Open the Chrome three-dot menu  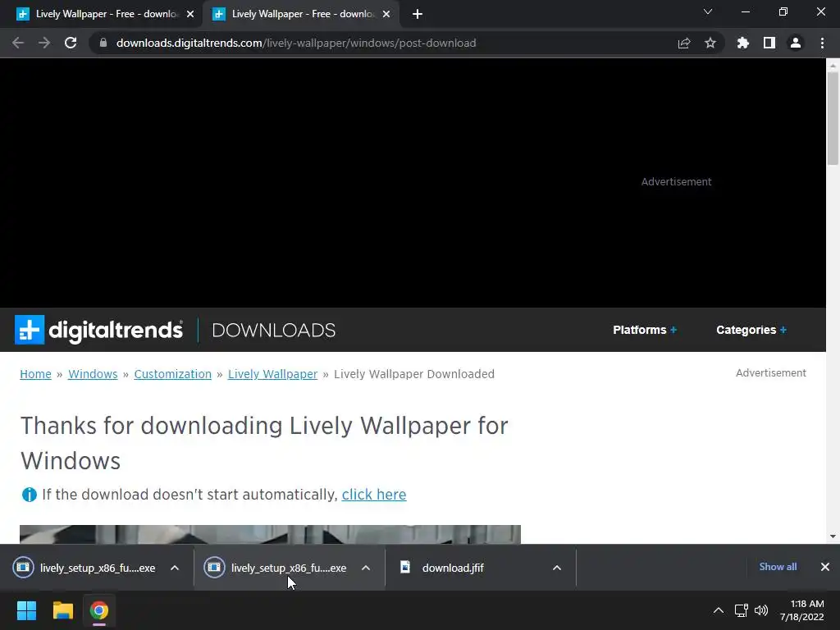pos(822,43)
